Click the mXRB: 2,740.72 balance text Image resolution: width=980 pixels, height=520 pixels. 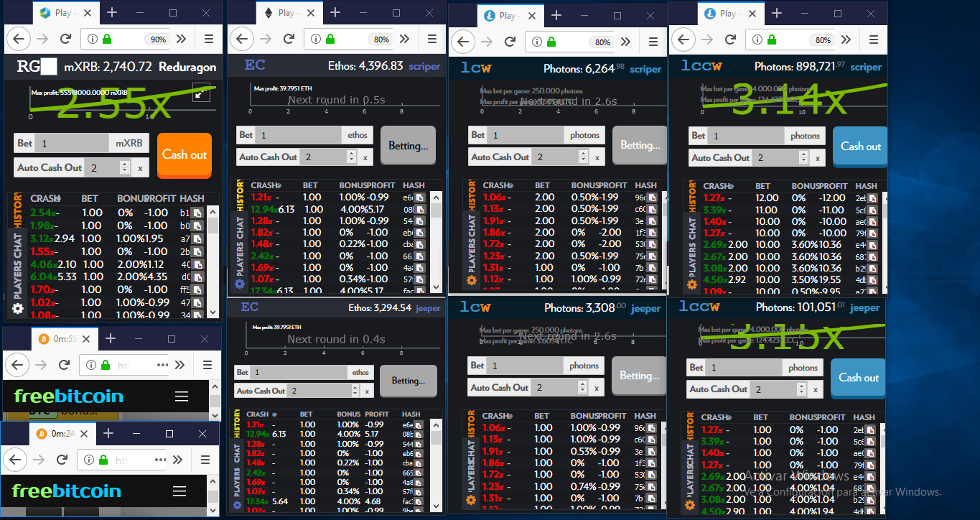[108, 67]
